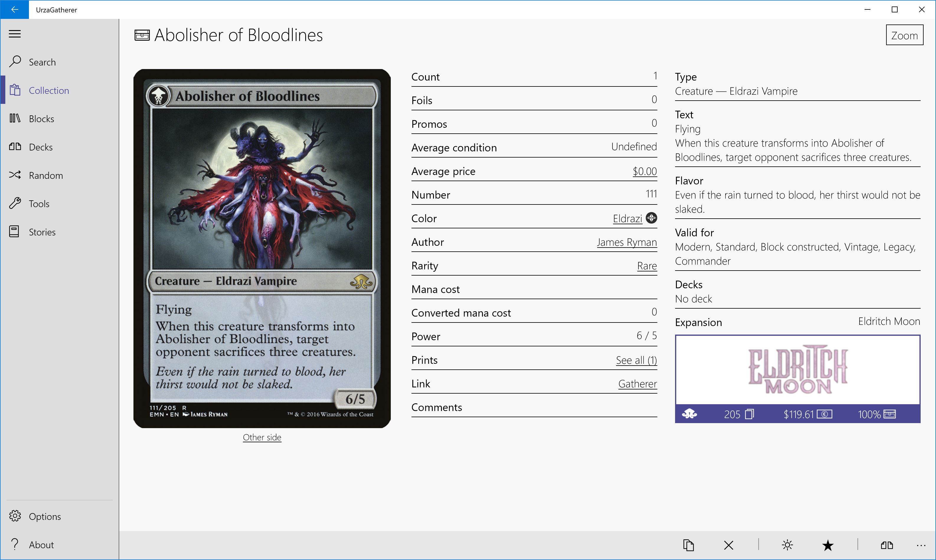Viewport: 936px width, 560px height.
Task: Open the Decks section
Action: tap(60, 147)
